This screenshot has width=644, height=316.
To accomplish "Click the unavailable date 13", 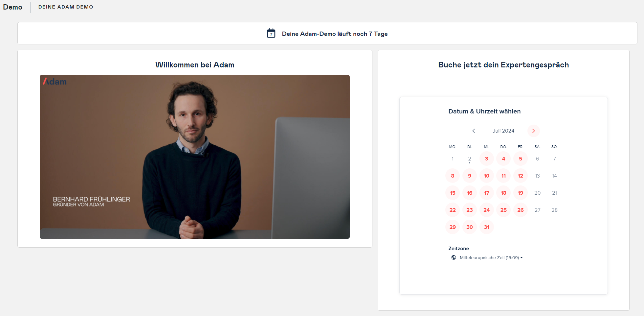I will [538, 176].
